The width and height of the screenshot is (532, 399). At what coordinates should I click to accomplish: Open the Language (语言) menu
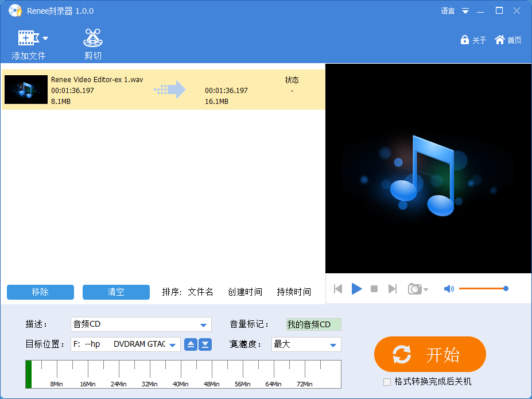tap(448, 11)
